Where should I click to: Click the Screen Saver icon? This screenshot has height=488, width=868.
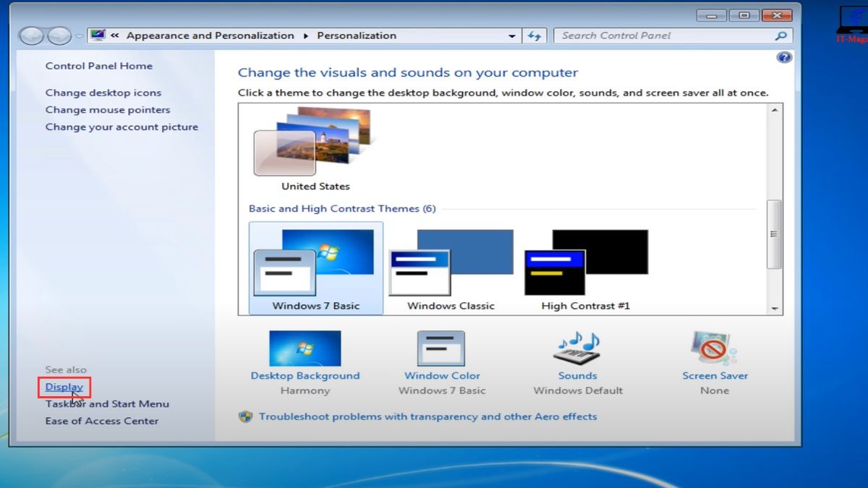tap(714, 348)
